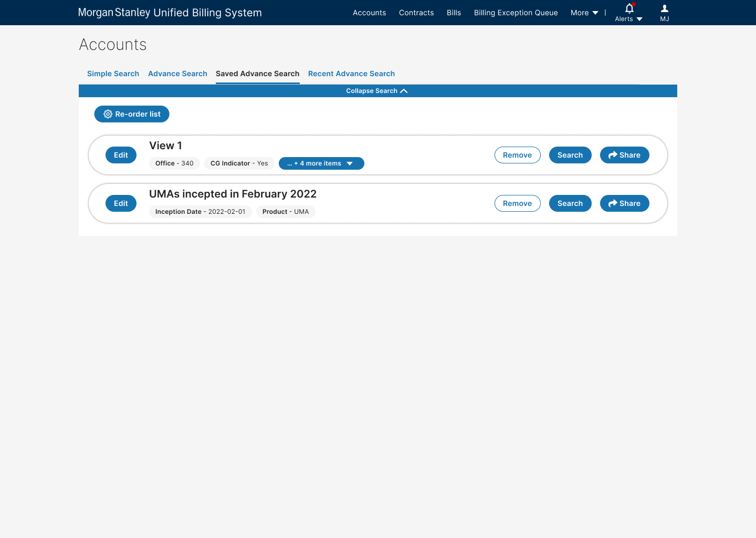Run Search for View 1
Image resolution: width=756 pixels, height=538 pixels.
570,155
